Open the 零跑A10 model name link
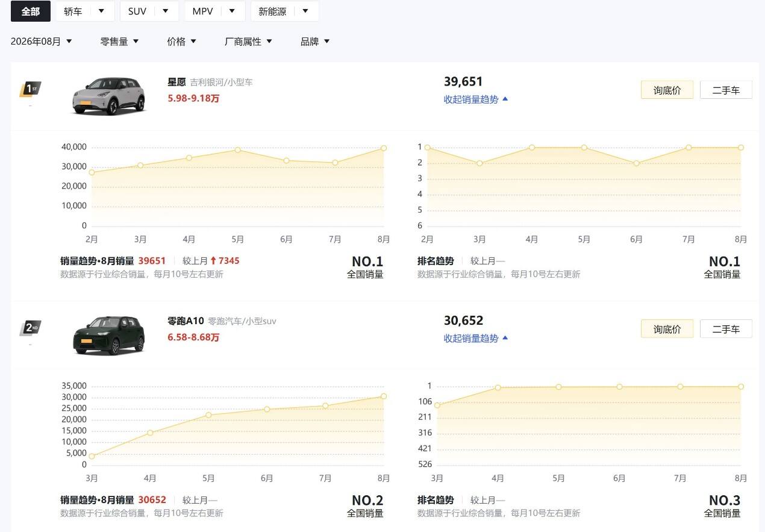Screen dimensions: 765x532 [186, 321]
